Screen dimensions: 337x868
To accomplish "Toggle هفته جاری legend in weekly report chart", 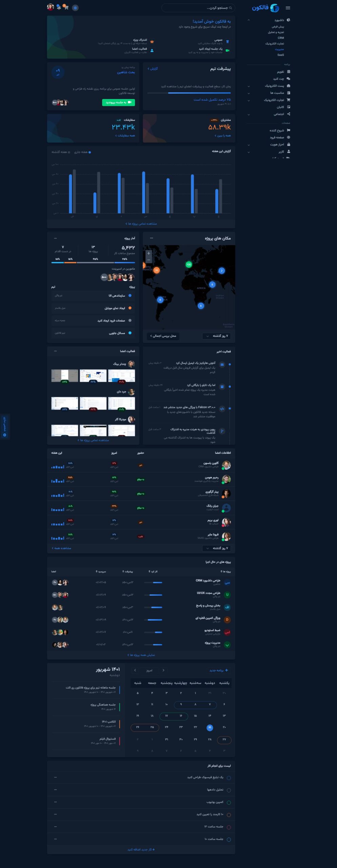I will 82,152.
